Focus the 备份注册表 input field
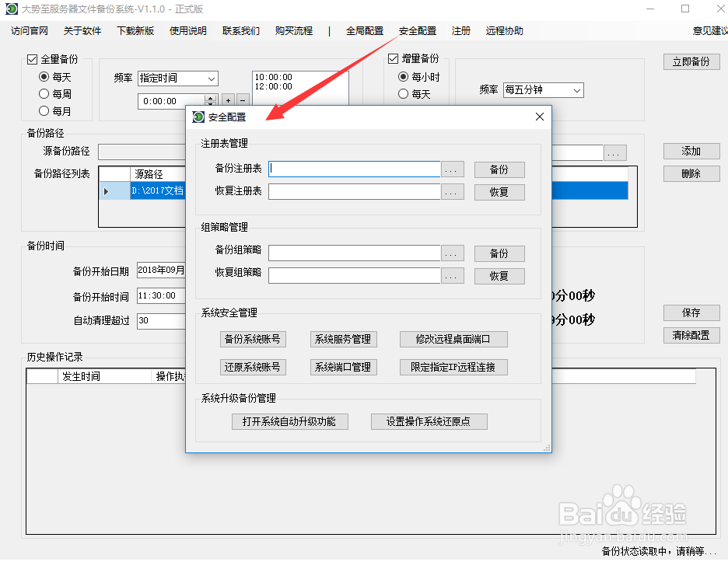The height and width of the screenshot is (562, 728). point(354,169)
